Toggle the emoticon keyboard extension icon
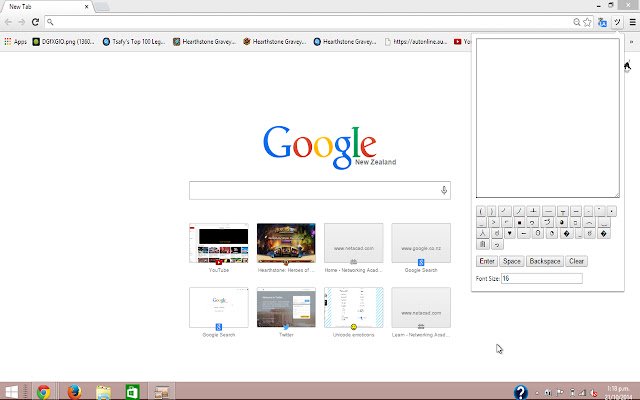This screenshot has height=400, width=640. [617, 22]
